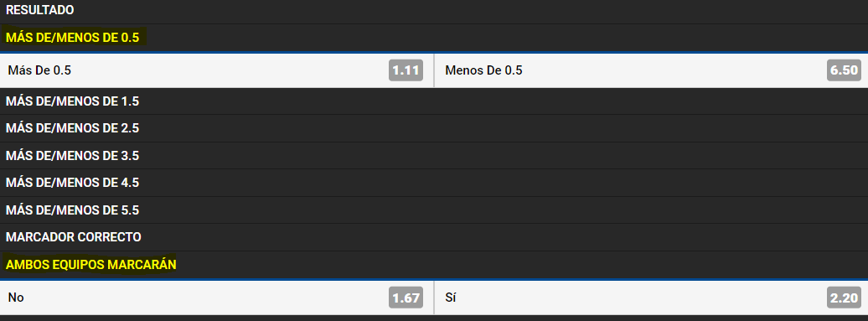The height and width of the screenshot is (321, 868).
Task: Expand the RESULTADO market section
Action: (x=434, y=11)
